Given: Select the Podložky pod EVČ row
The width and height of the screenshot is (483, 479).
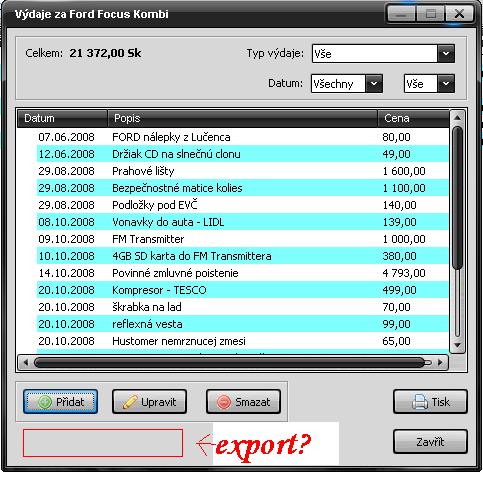Looking at the screenshot, I should pos(242,205).
